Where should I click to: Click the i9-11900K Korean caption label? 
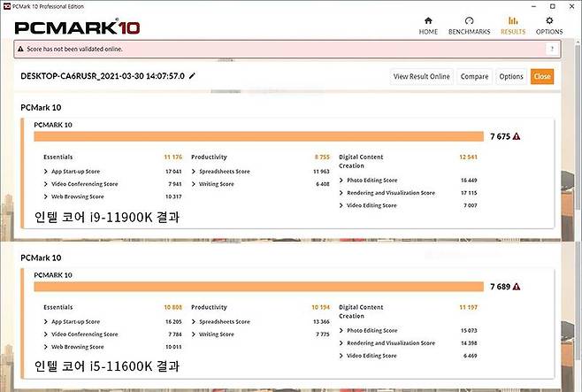pos(107,217)
